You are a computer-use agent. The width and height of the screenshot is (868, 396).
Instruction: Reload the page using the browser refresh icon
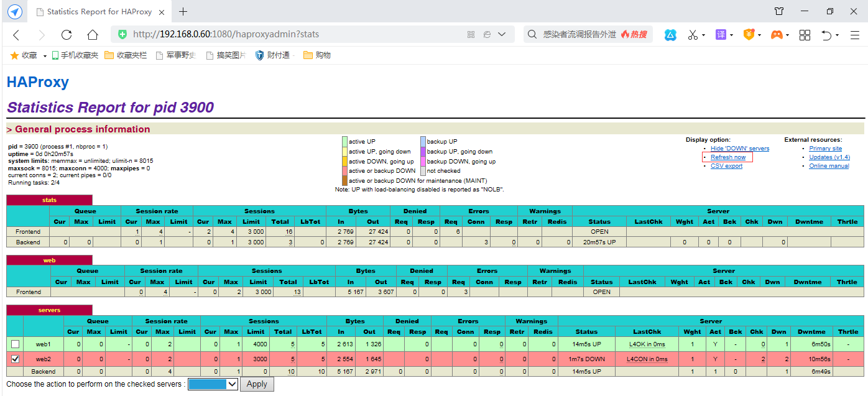(67, 35)
